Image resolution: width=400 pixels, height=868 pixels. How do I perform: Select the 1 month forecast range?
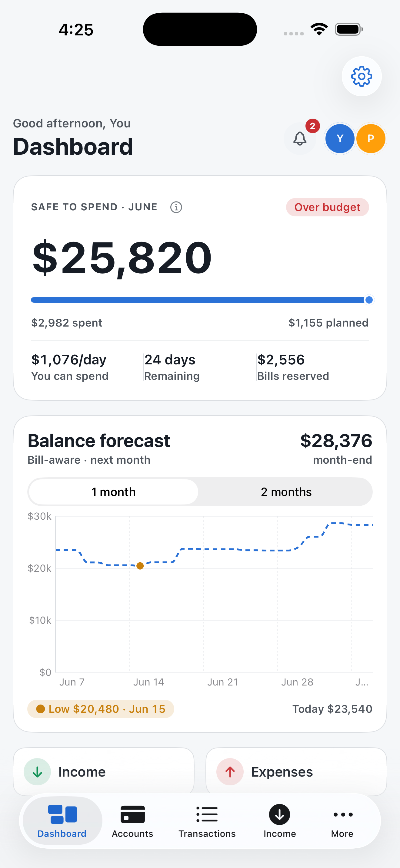[x=113, y=492]
